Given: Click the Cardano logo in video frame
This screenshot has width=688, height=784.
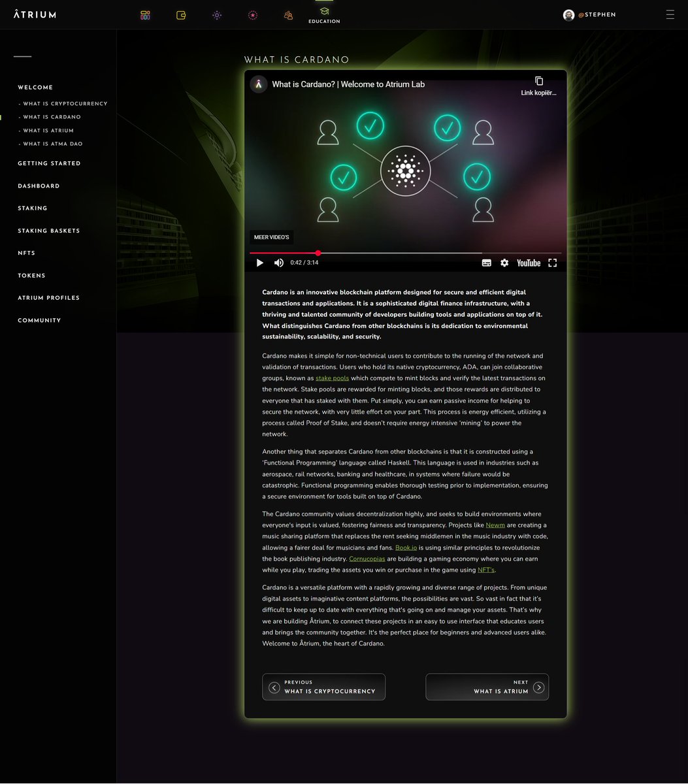Looking at the screenshot, I should click(406, 171).
